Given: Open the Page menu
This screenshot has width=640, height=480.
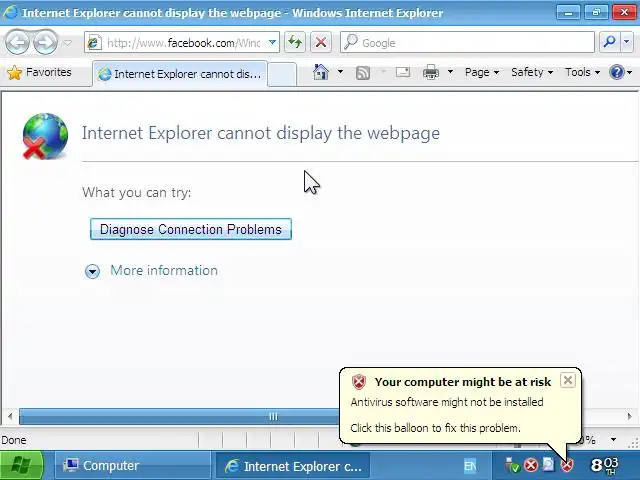Looking at the screenshot, I should tap(482, 72).
